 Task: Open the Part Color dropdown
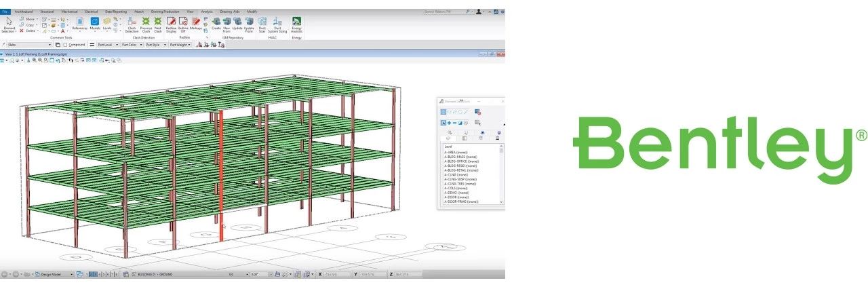[132, 45]
